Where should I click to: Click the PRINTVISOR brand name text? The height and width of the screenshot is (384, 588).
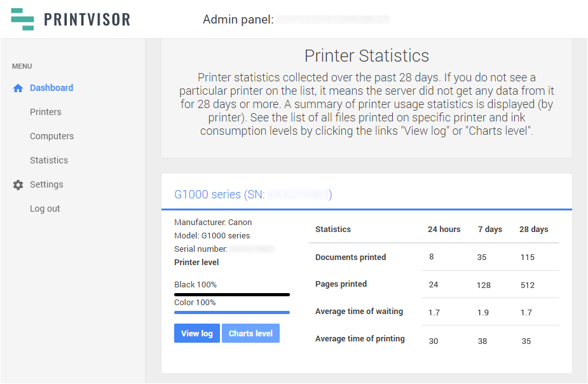[x=87, y=19]
